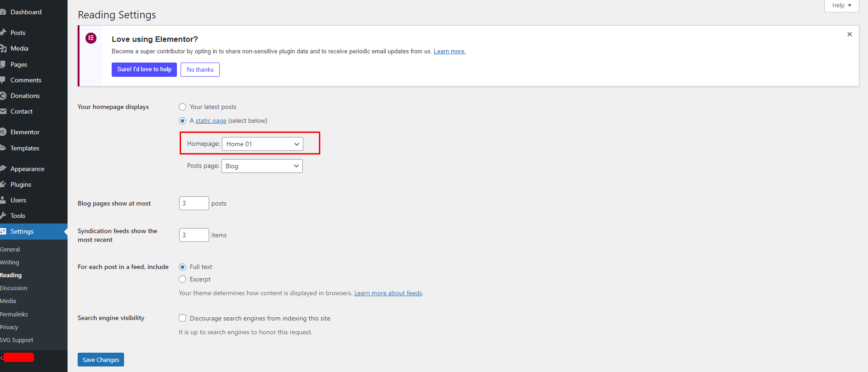Viewport: 868px width, 372px height.
Task: Dismiss the Elementor notice with X icon
Action: tap(849, 34)
